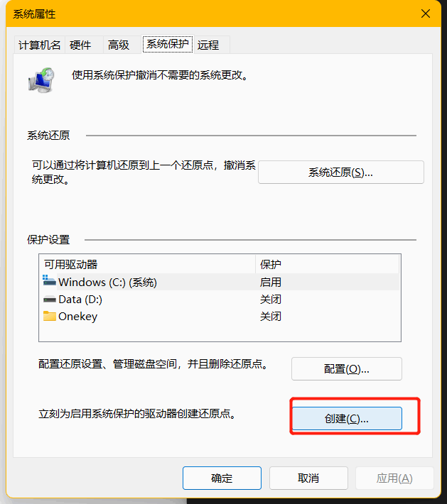447x504 pixels.
Task: Open 配置(O)... settings button
Action: 347,368
